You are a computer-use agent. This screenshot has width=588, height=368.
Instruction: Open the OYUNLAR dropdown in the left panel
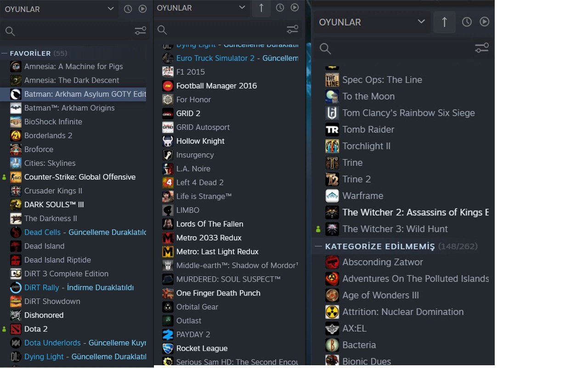pyautogui.click(x=59, y=9)
